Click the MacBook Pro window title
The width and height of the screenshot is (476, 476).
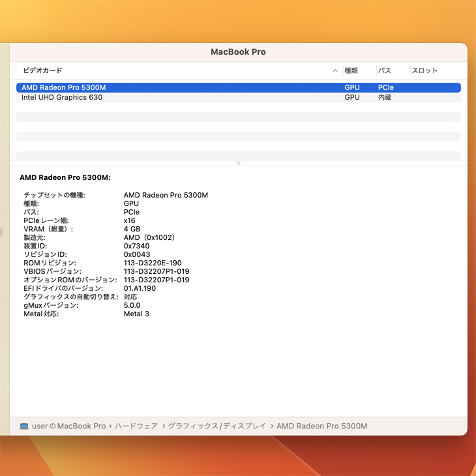click(x=238, y=52)
